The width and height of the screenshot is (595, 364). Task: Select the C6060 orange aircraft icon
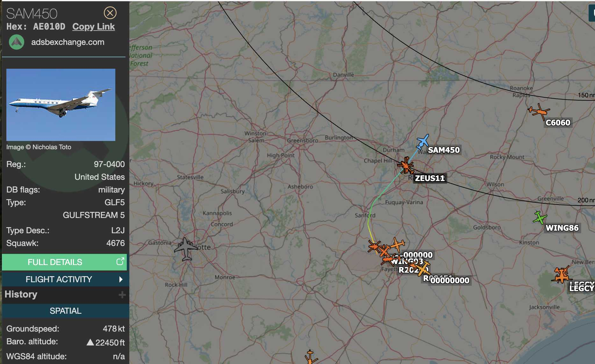pos(539,111)
